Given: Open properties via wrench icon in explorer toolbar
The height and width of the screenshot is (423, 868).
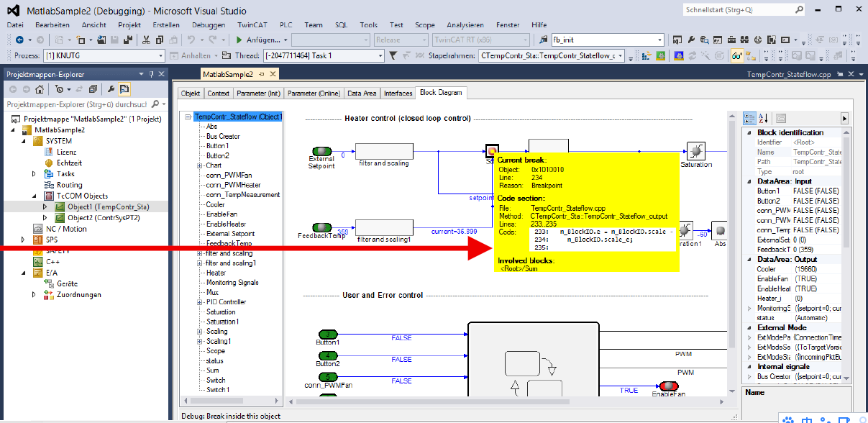Looking at the screenshot, I should [111, 89].
